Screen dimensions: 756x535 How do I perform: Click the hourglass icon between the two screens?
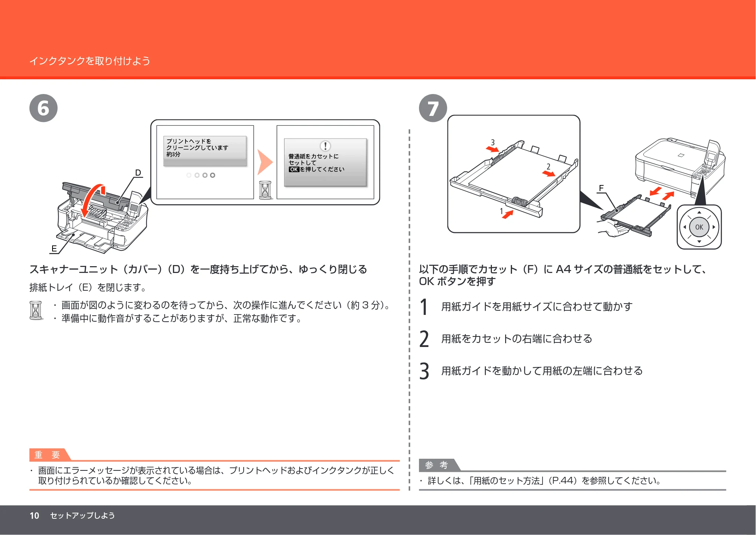265,190
